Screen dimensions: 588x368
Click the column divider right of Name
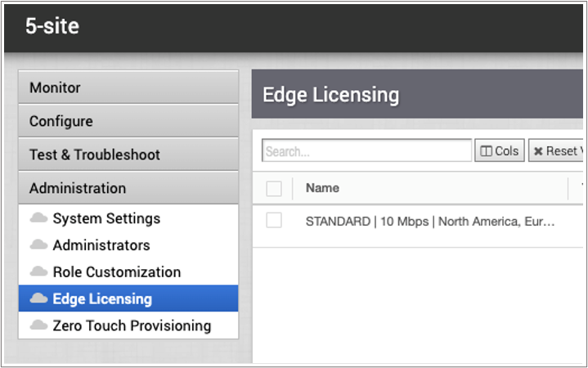(568, 188)
